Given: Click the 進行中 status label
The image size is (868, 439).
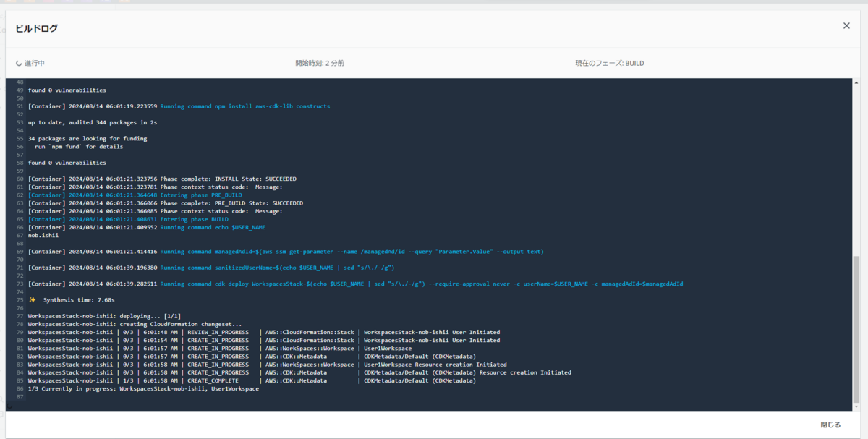Looking at the screenshot, I should point(35,64).
